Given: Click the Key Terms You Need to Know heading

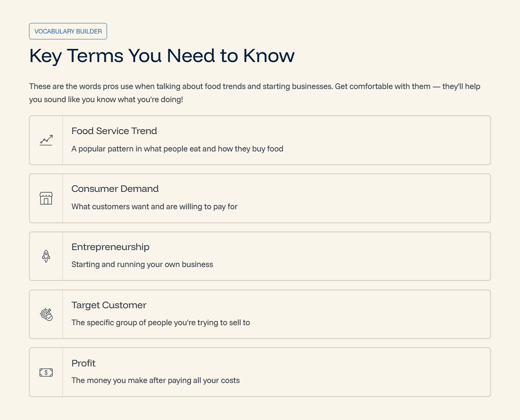Looking at the screenshot, I should 162,56.
